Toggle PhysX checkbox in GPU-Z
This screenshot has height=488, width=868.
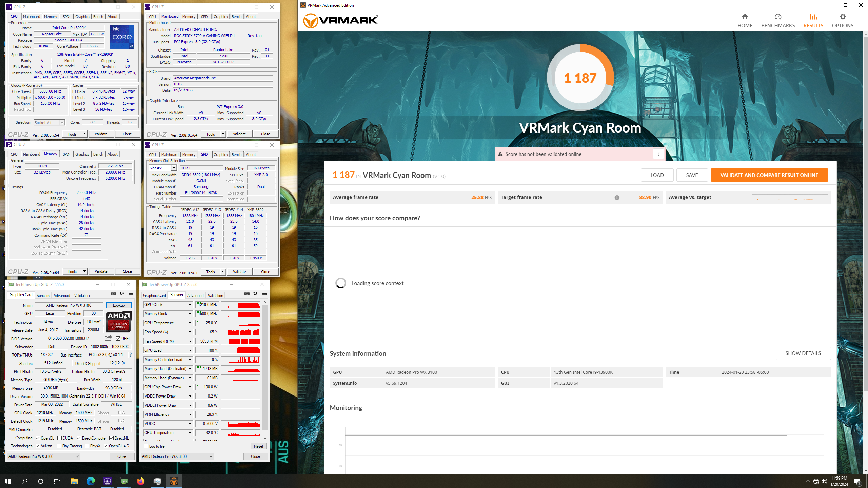(x=87, y=446)
